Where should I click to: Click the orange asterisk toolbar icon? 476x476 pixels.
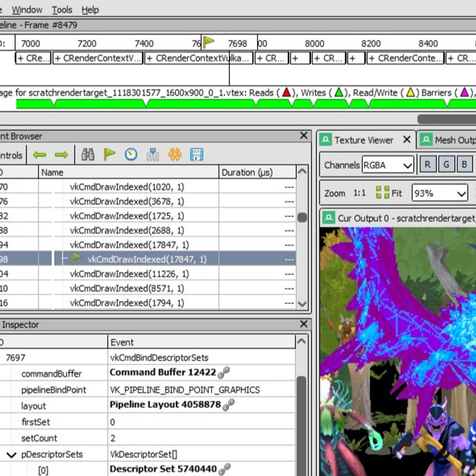(175, 155)
